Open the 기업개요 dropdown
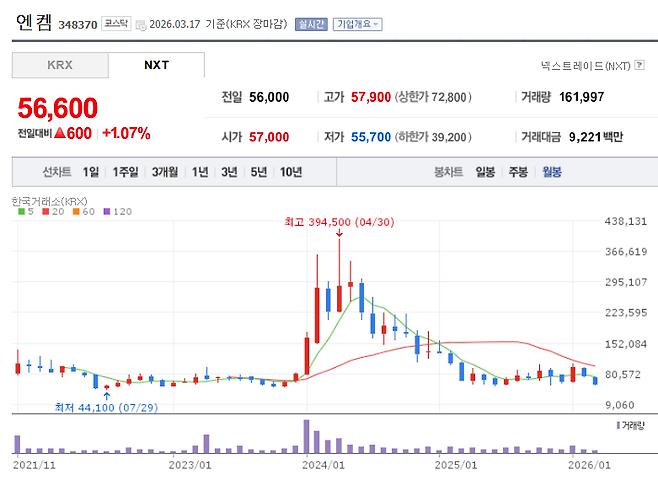The width and height of the screenshot is (658, 485). coord(357,23)
